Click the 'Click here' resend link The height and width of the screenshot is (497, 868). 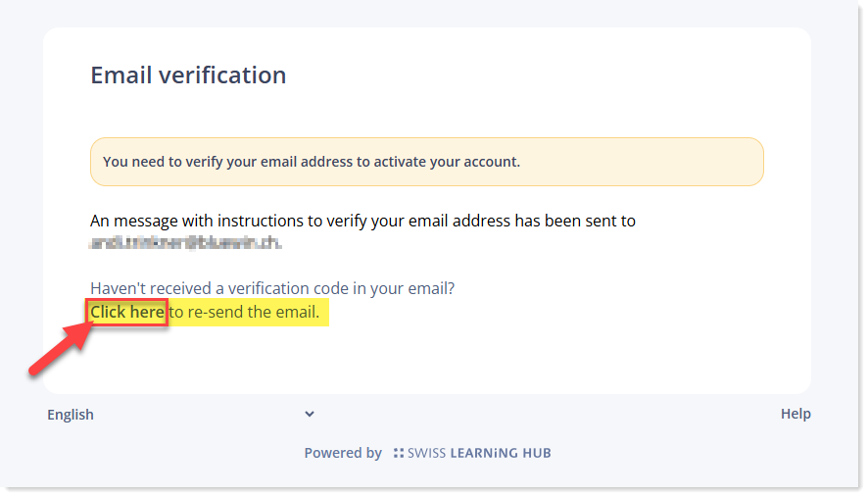pos(127,312)
